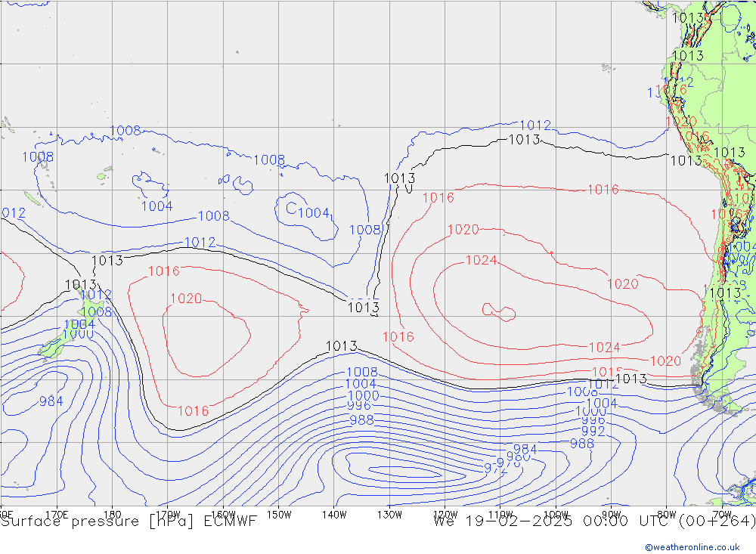Click the 80W longitude label

pos(667,515)
